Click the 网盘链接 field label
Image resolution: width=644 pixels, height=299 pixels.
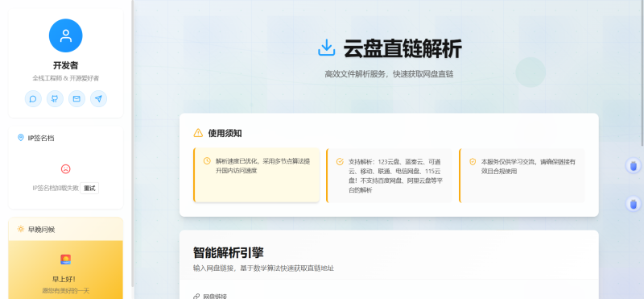click(215, 297)
